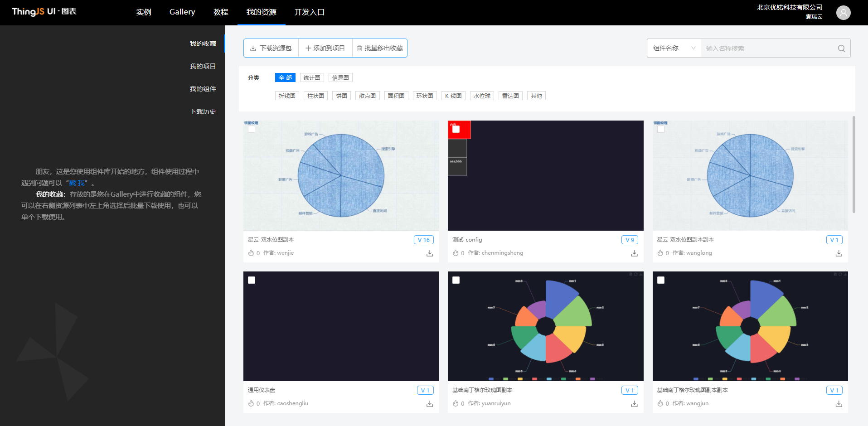Select the 我的资源 tab
Image resolution: width=868 pixels, height=426 pixels.
pyautogui.click(x=262, y=12)
